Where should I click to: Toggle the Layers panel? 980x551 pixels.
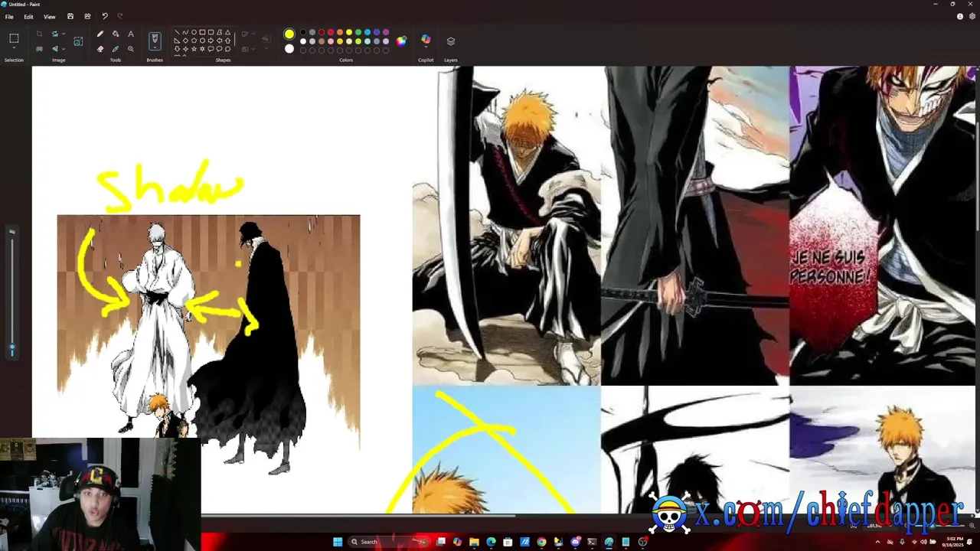(x=451, y=41)
